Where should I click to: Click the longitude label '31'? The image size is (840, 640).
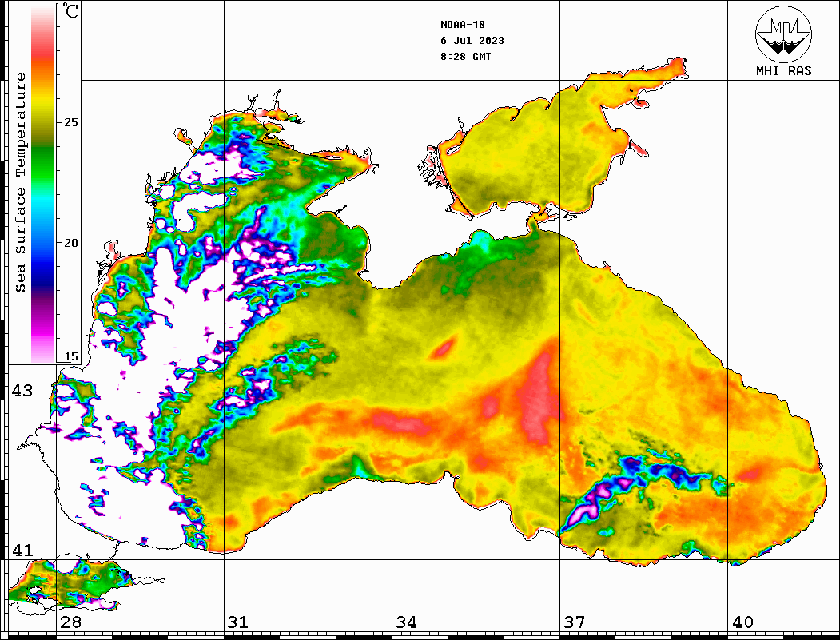(x=238, y=622)
